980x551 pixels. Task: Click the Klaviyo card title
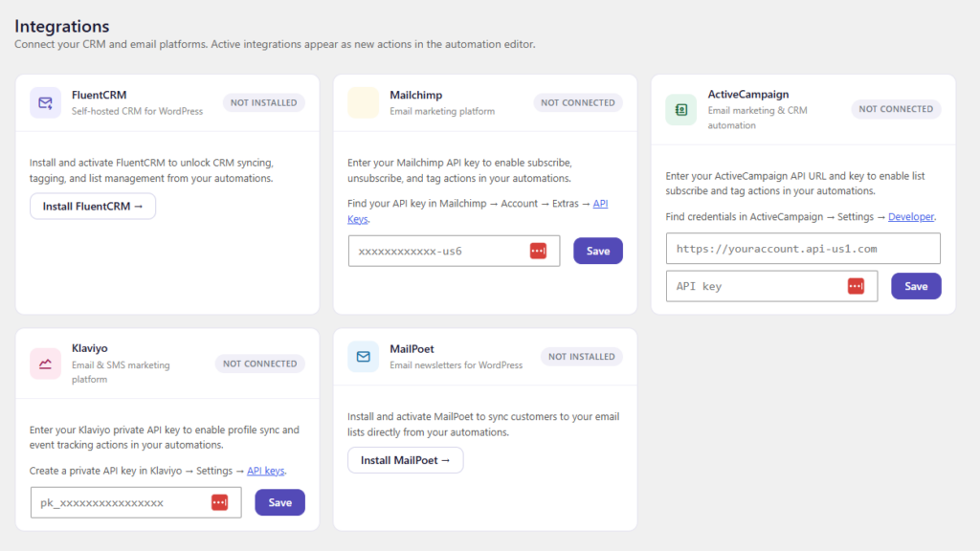click(89, 348)
